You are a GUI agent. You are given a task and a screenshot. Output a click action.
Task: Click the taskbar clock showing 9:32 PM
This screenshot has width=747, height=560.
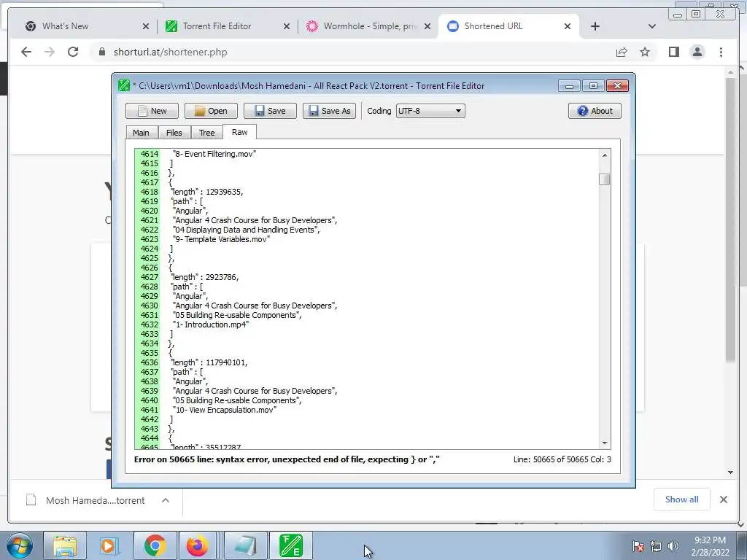pos(711,546)
